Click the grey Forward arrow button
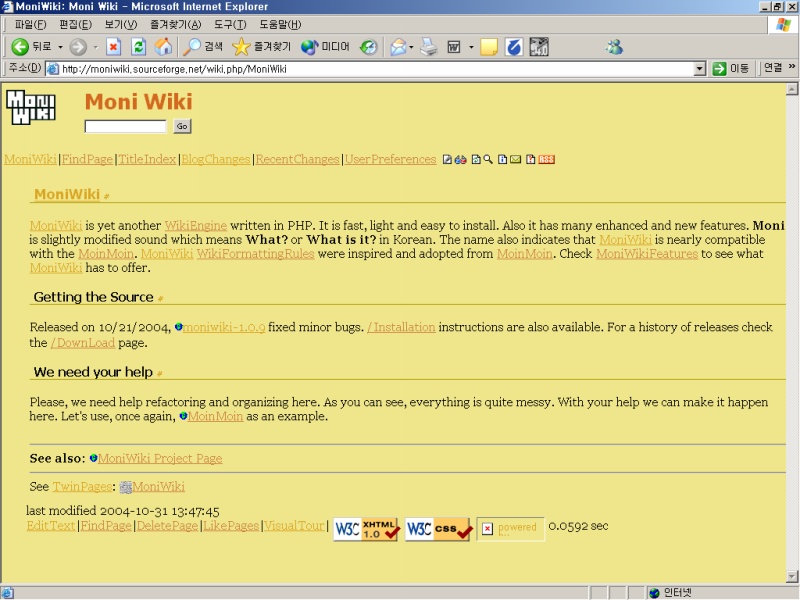 tap(78, 47)
